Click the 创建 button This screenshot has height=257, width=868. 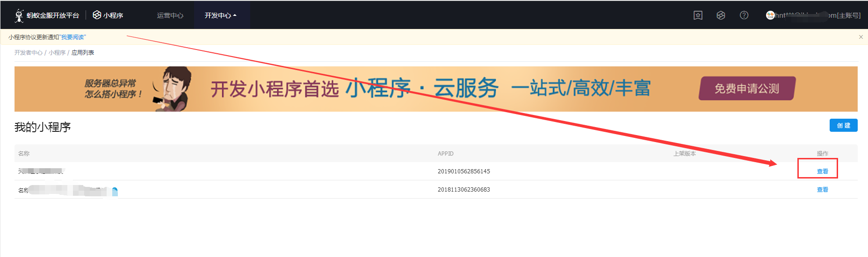pos(844,125)
